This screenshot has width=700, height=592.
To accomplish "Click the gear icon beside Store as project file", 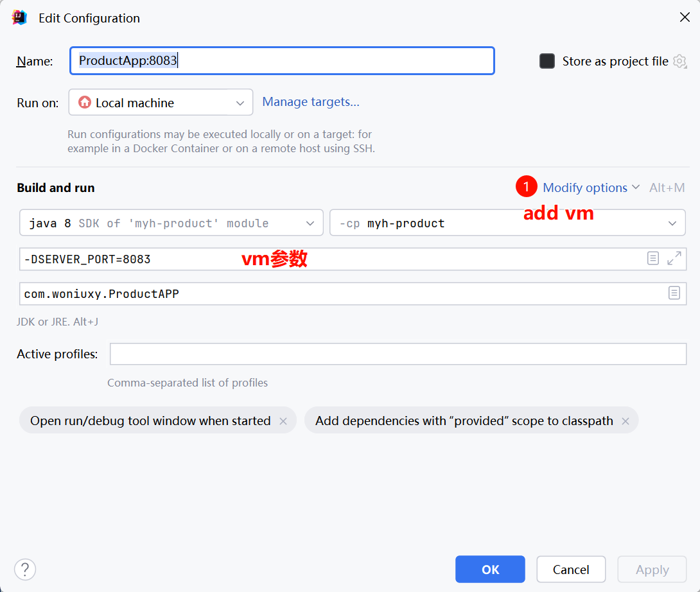I will point(679,62).
